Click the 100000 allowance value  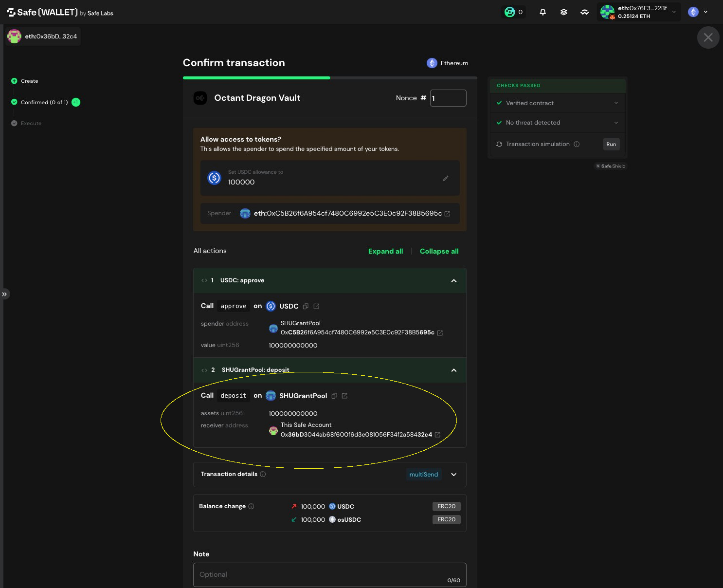pyautogui.click(x=241, y=182)
